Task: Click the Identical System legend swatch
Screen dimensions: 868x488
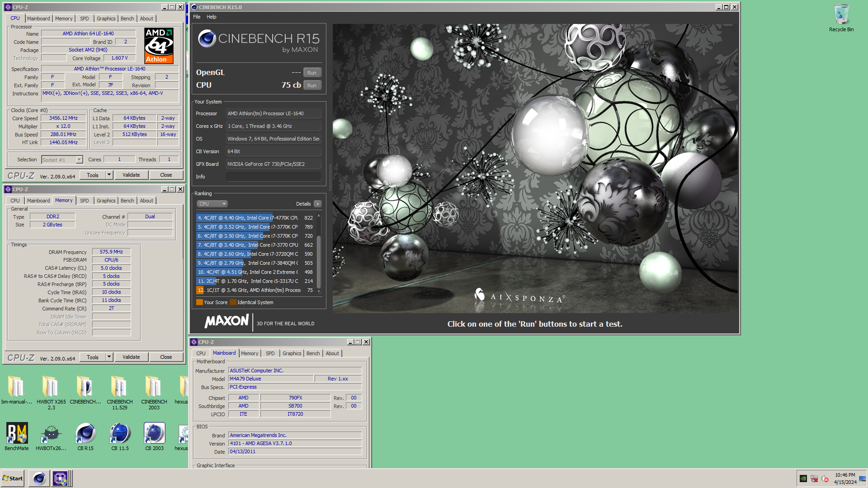Action: pyautogui.click(x=233, y=302)
